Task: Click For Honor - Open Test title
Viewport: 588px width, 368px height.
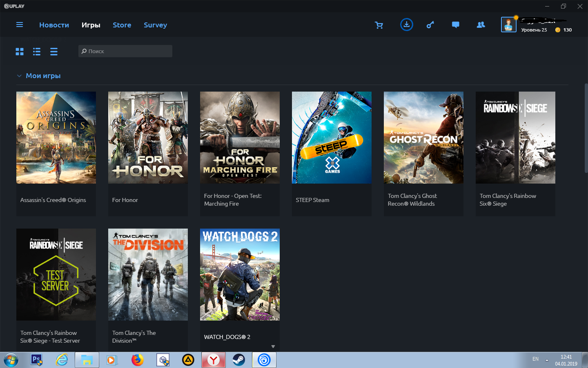Action: click(x=233, y=200)
